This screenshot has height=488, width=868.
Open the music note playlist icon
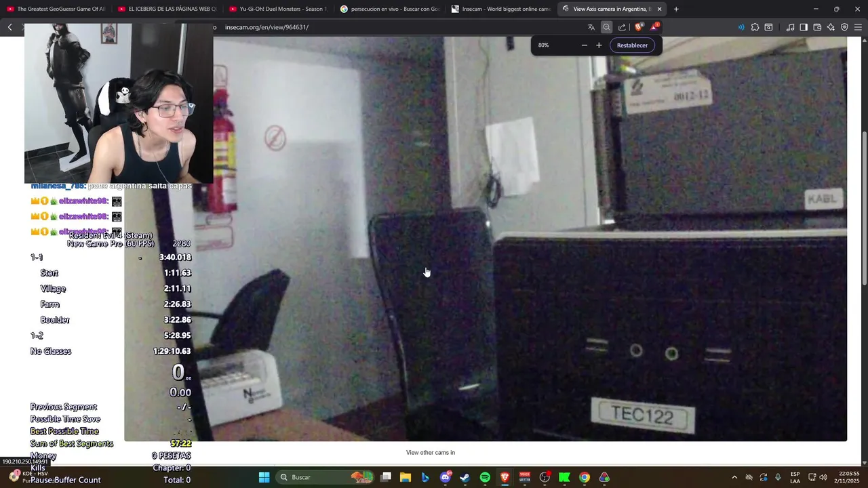790,27
